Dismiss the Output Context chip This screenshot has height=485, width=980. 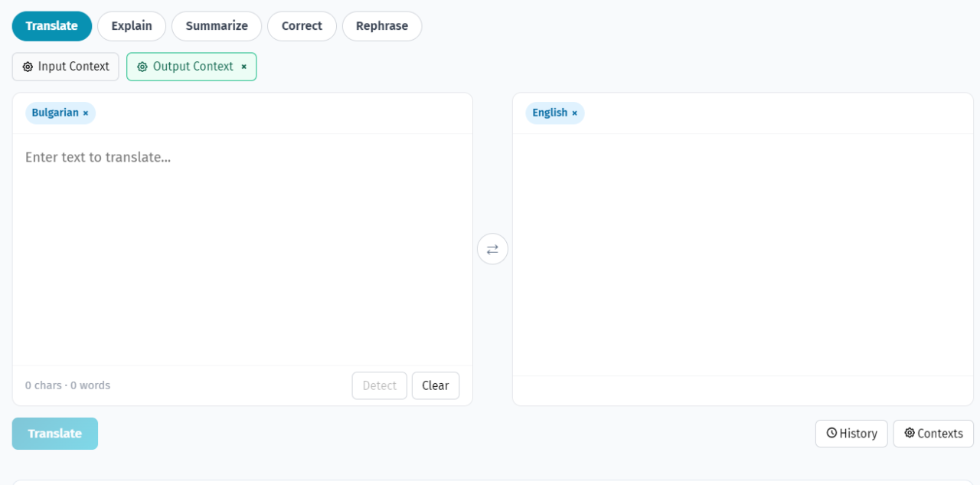pyautogui.click(x=243, y=67)
